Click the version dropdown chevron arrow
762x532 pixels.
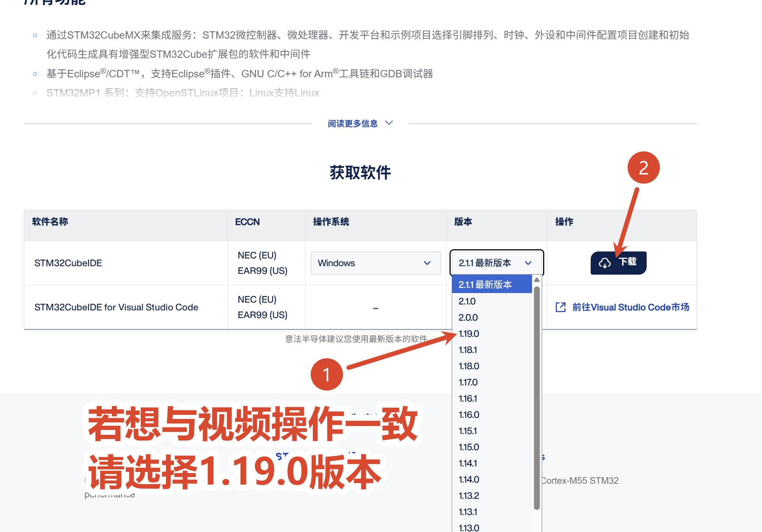coord(528,263)
